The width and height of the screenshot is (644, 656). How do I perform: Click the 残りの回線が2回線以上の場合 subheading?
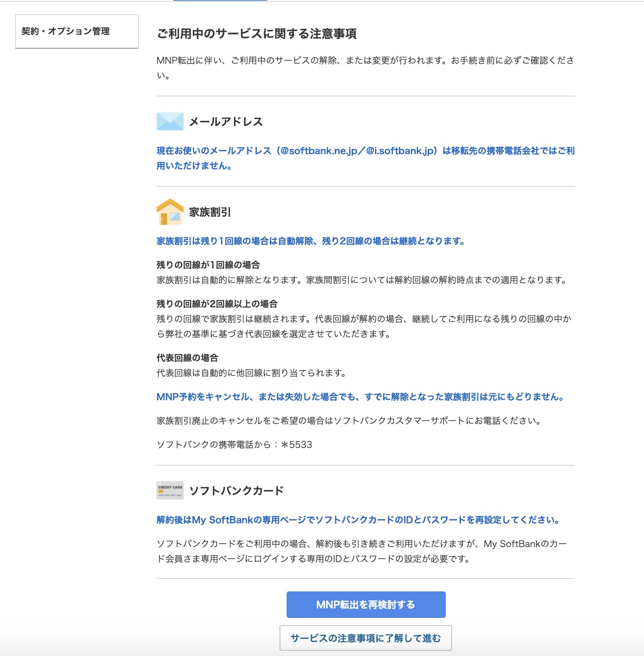217,304
